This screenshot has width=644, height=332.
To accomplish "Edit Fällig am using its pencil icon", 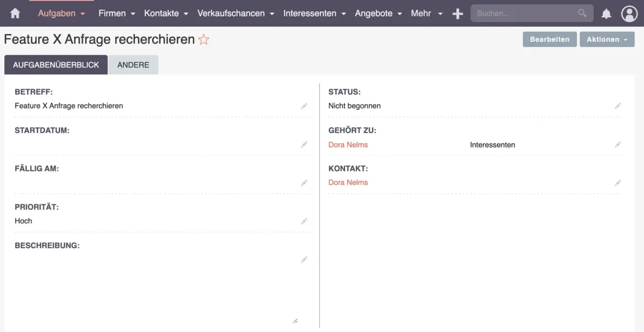I will coord(304,183).
